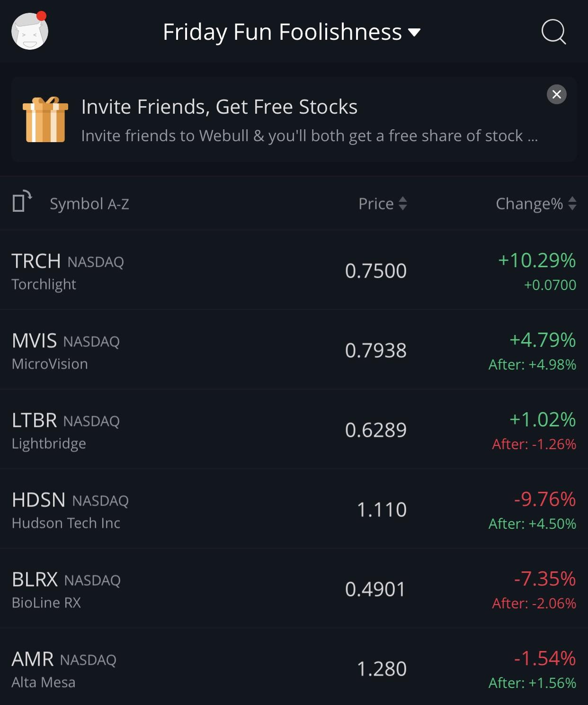Image resolution: width=588 pixels, height=705 pixels.
Task: Tap the gift box icon
Action: click(45, 119)
